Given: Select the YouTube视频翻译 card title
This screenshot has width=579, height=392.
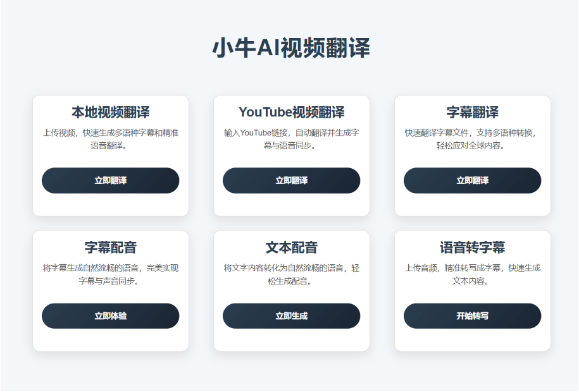Looking at the screenshot, I should (291, 111).
